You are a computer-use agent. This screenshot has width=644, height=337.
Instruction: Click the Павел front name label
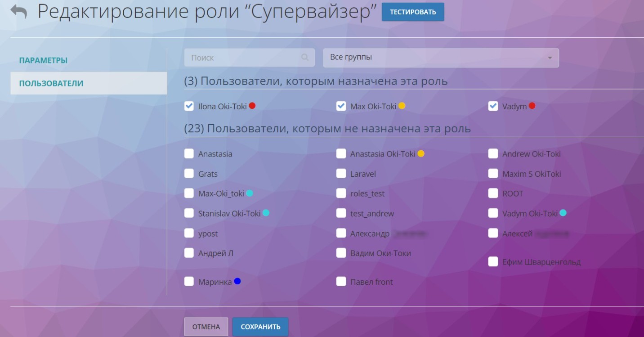371,282
